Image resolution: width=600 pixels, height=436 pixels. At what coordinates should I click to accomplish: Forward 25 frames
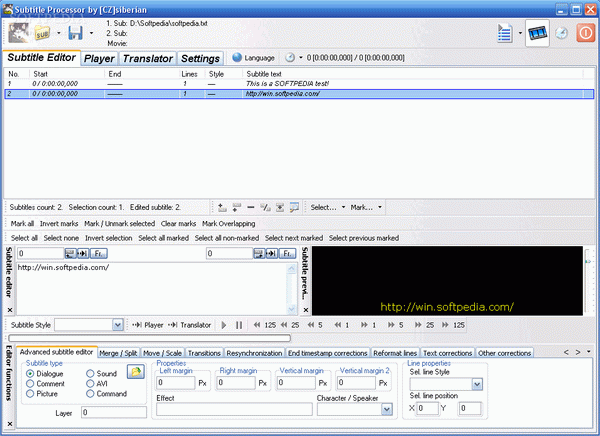pyautogui.click(x=425, y=325)
